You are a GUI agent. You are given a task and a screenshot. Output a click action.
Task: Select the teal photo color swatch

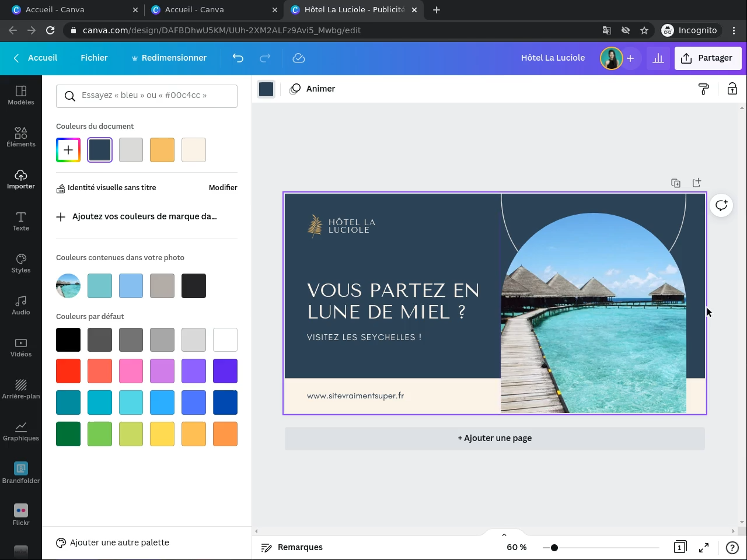tap(100, 286)
